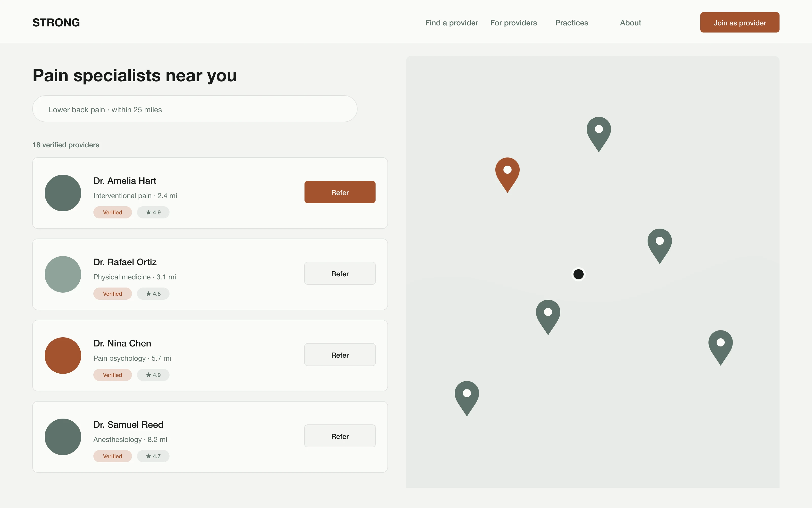Click Dr. Samuel Reed's avatar
Screen dimensions: 812x508
tap(63, 437)
